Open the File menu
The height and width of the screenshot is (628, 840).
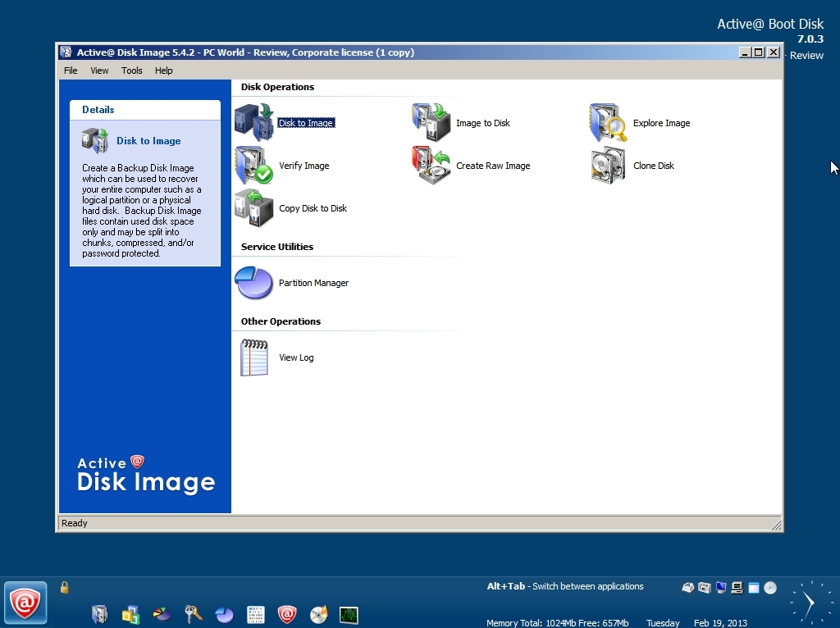pos(71,71)
